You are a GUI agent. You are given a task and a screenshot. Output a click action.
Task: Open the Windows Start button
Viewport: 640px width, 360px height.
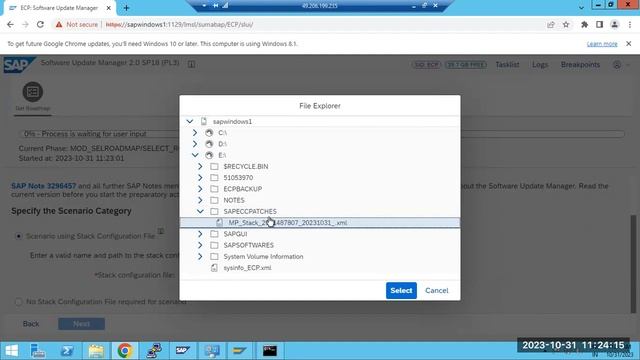[11, 351]
